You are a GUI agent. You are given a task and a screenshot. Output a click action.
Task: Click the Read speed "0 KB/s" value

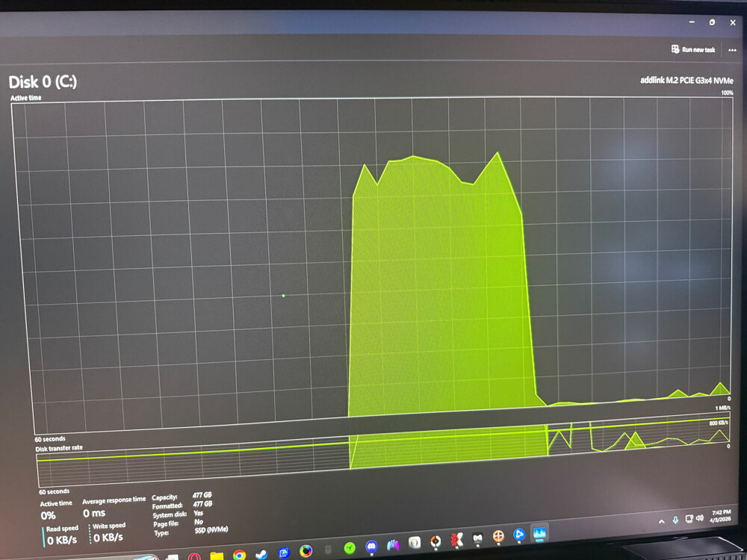62,541
